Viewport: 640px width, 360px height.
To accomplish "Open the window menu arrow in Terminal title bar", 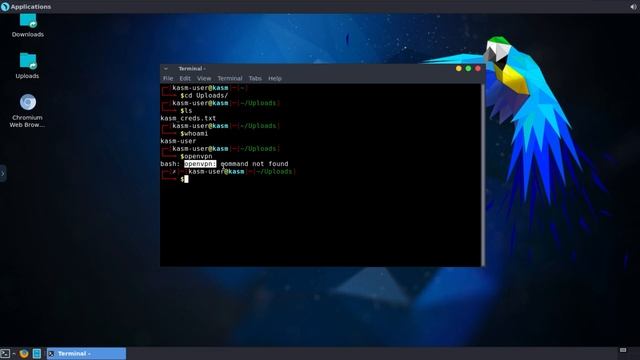I will coord(166,69).
